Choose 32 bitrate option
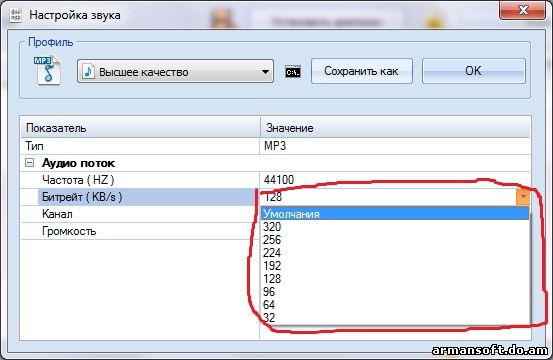 (395, 317)
